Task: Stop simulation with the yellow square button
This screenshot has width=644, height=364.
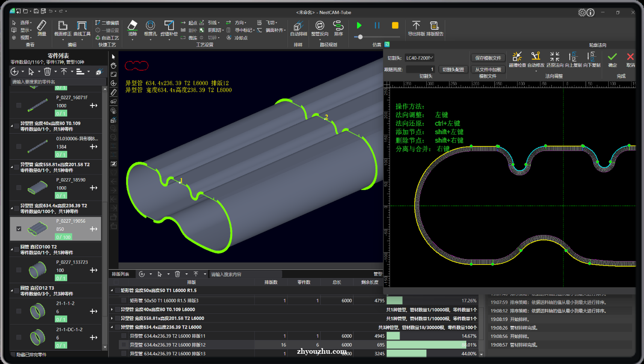Action: 395,25
